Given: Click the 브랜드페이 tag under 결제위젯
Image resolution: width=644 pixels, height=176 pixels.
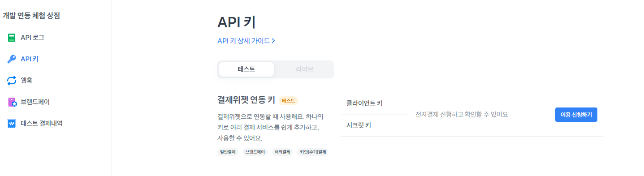Looking at the screenshot, I should click(x=255, y=152).
